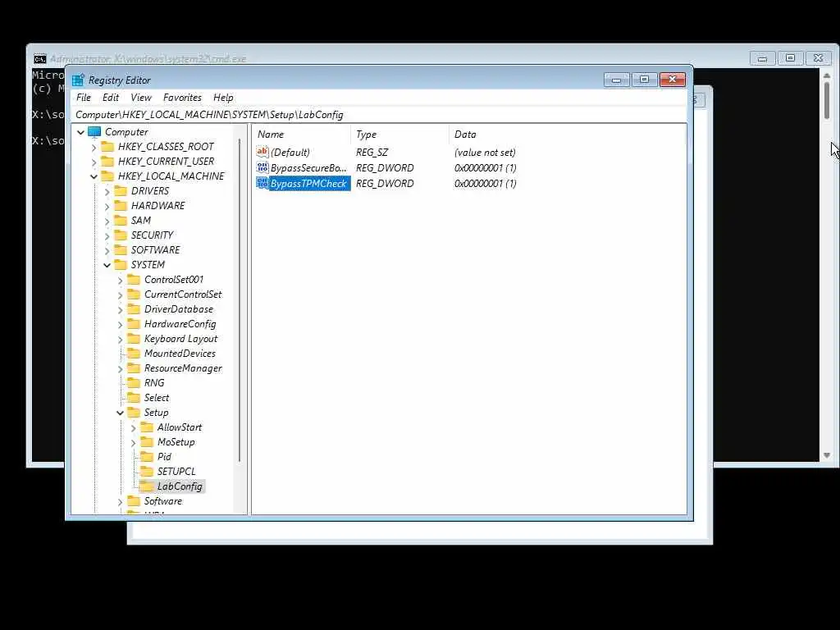The height and width of the screenshot is (630, 840).
Task: Click the Type column header
Action: (399, 135)
